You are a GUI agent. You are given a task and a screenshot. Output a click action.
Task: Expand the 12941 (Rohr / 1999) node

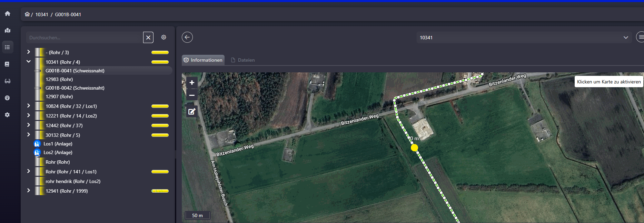29,191
